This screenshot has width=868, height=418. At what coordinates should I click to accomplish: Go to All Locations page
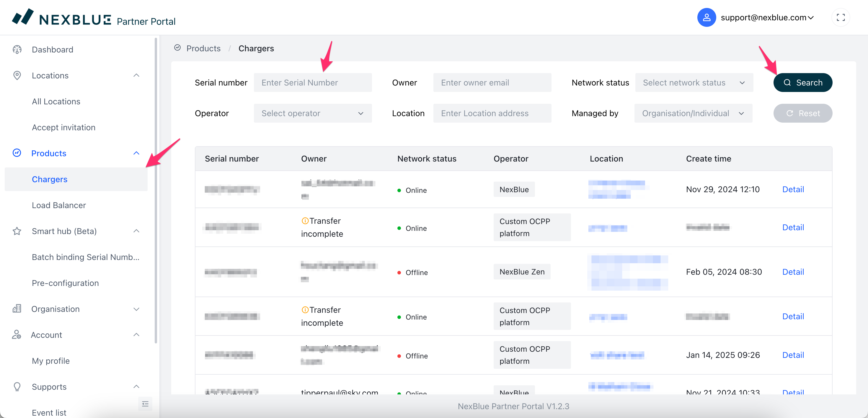click(56, 101)
